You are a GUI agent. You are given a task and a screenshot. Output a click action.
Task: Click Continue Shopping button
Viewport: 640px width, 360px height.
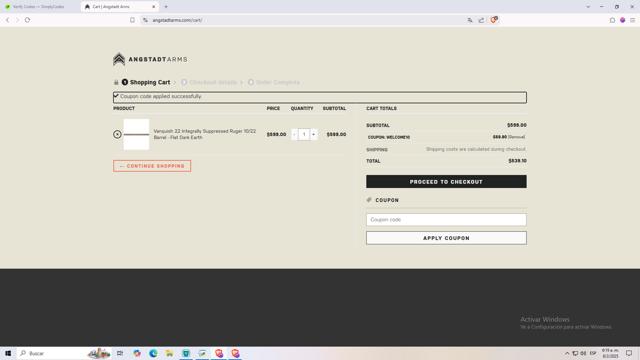point(152,166)
